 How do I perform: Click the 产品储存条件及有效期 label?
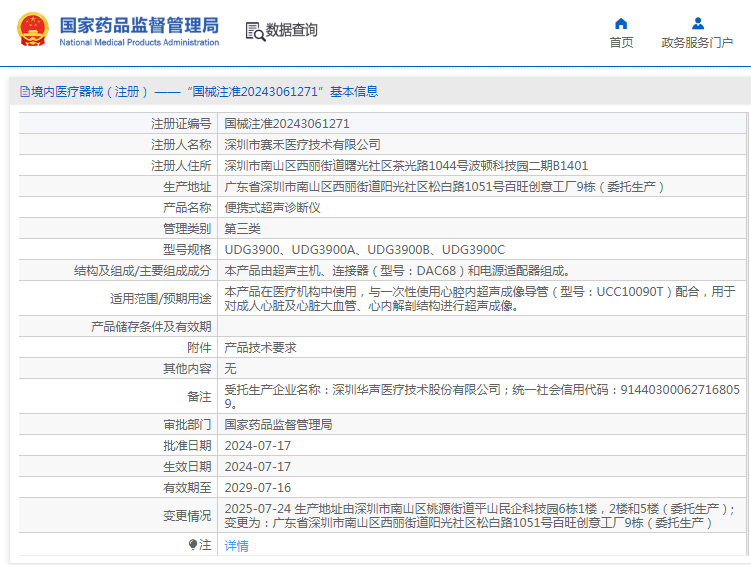(151, 327)
